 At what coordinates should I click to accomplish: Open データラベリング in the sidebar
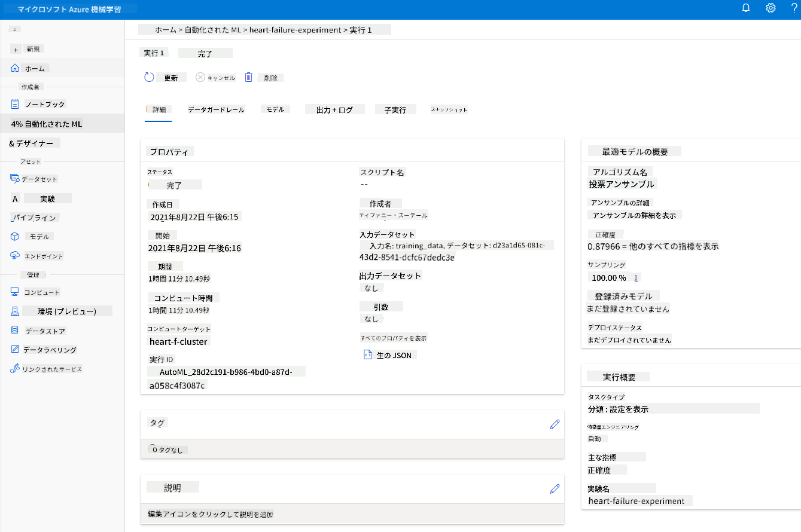(x=44, y=350)
